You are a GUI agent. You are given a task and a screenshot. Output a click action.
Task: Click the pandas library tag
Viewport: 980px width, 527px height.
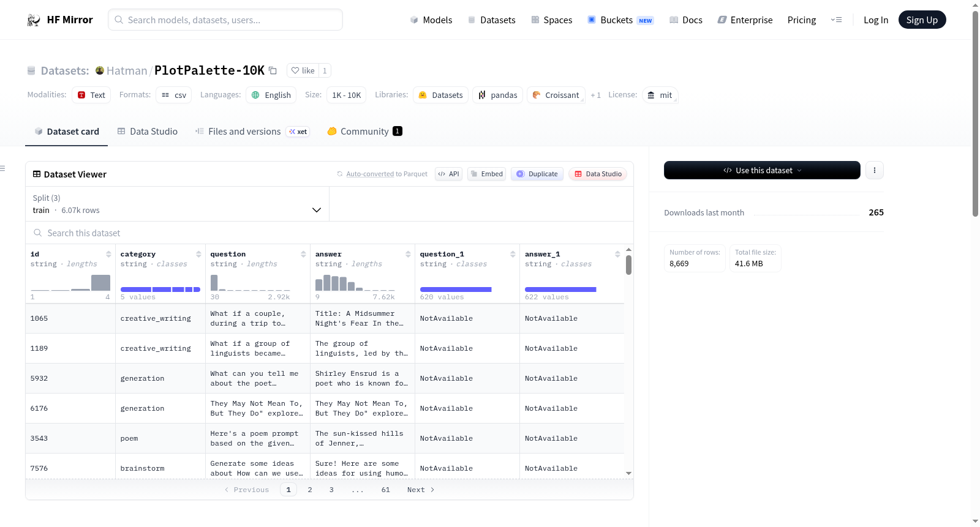pyautogui.click(x=497, y=95)
